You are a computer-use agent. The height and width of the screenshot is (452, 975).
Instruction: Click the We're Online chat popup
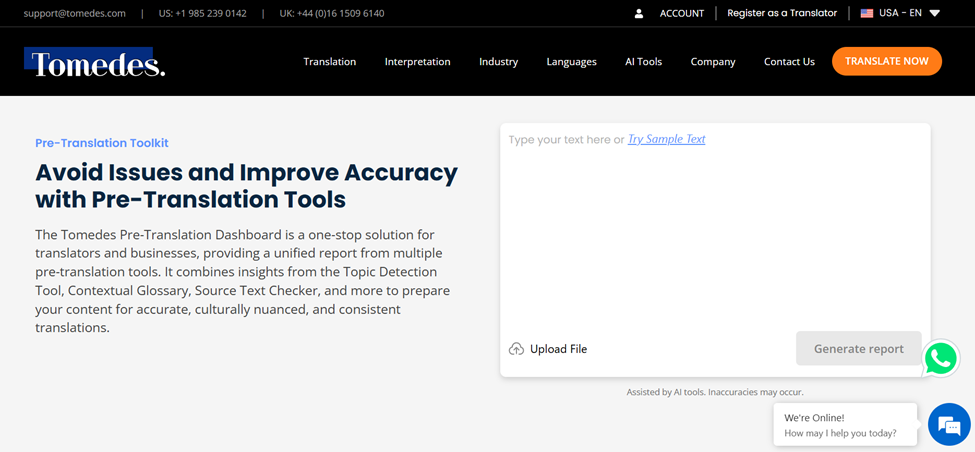tap(845, 425)
